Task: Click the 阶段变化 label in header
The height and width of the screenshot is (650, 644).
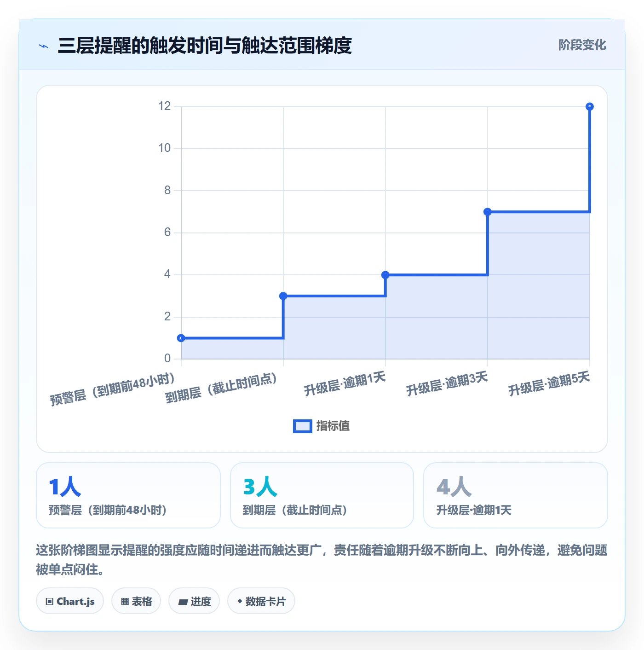Action: tap(582, 45)
